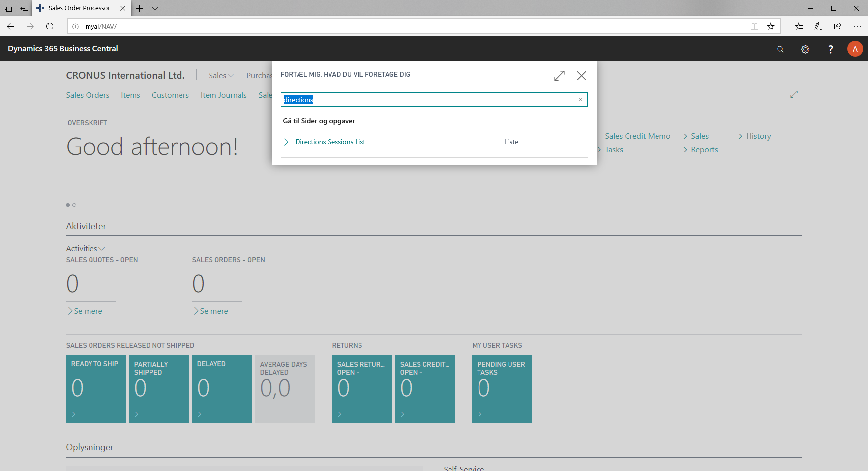Open the Business Central search magnifier
Image resolution: width=868 pixels, height=471 pixels.
point(780,49)
